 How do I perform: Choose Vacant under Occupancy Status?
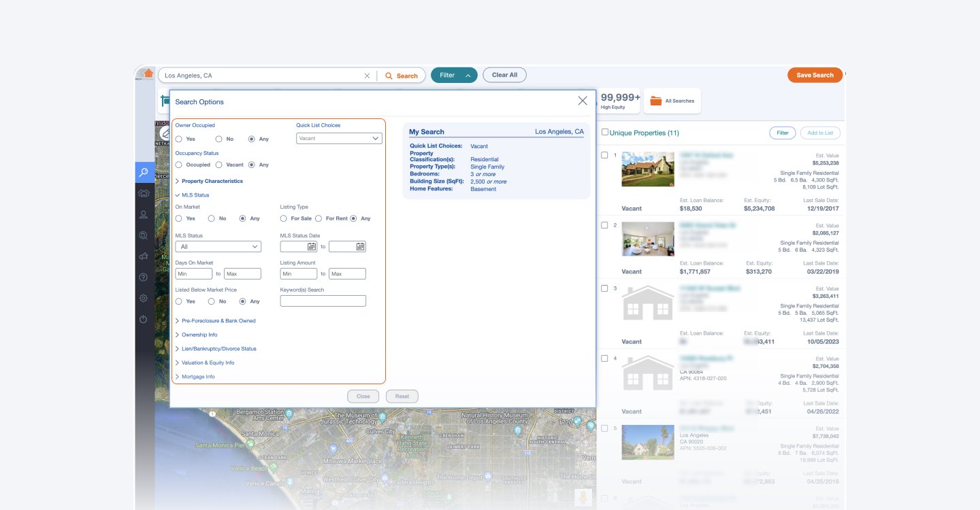219,165
